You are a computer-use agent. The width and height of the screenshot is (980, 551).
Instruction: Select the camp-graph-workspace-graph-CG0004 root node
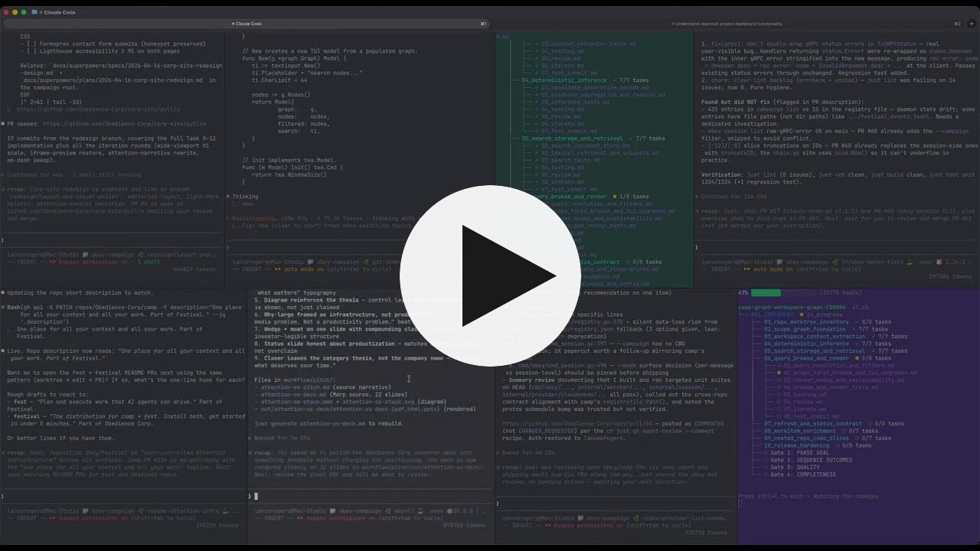click(790, 308)
